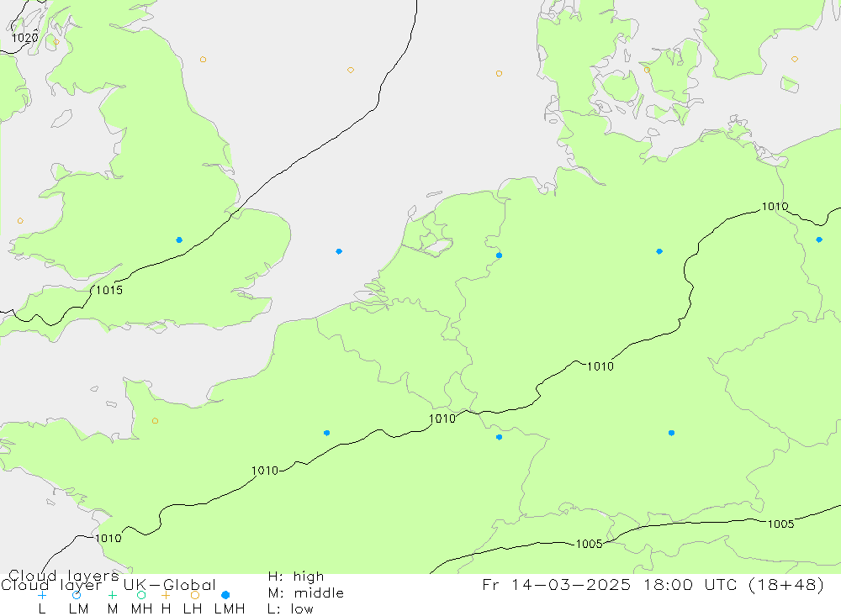
Task: Click the L low-cloud plus symbol in legend
Action: 42,595
